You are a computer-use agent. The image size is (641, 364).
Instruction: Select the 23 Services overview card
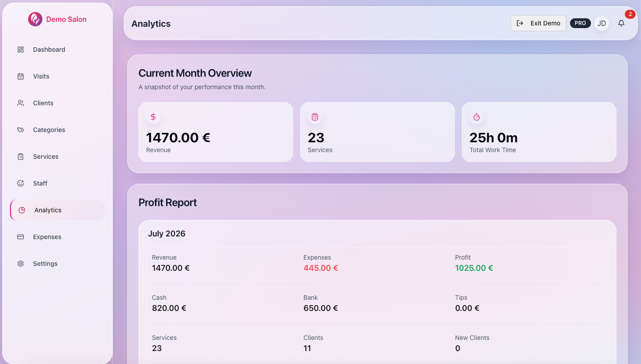(377, 132)
